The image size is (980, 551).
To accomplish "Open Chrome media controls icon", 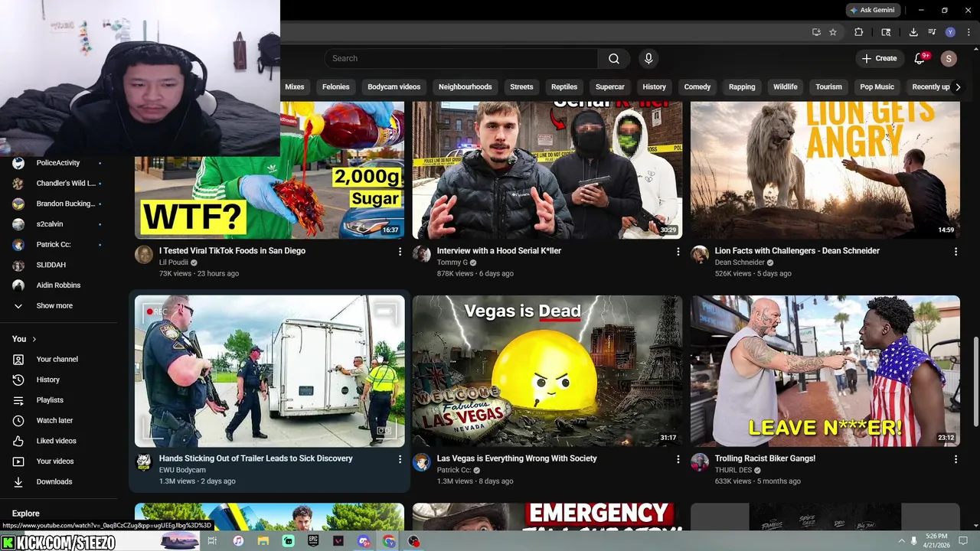I will pyautogui.click(x=932, y=32).
